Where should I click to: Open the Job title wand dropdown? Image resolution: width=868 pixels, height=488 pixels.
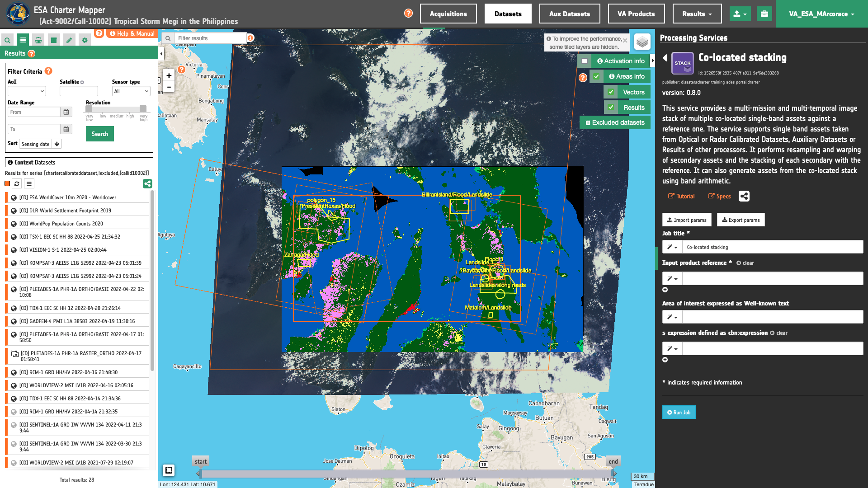[x=672, y=247]
